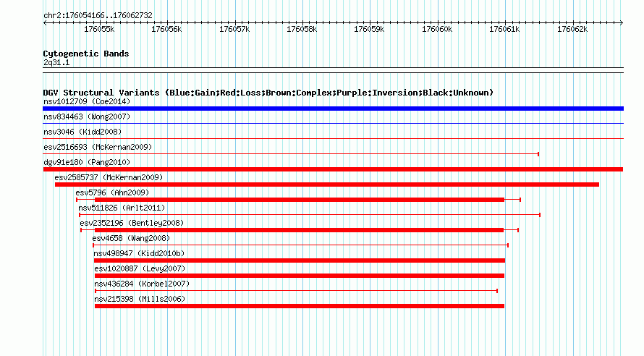Viewport: 644px width, 356px height.
Task: Click the 176057k ruler label
Action: tap(234, 29)
